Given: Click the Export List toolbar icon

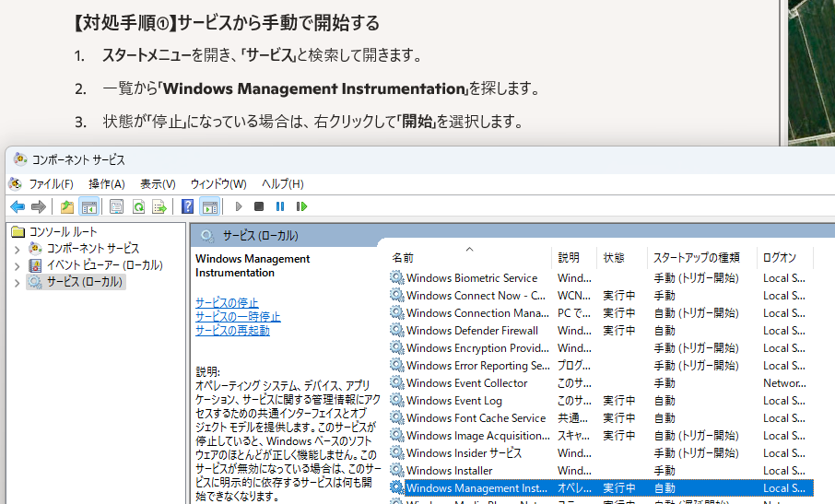Looking at the screenshot, I should pos(159,206).
